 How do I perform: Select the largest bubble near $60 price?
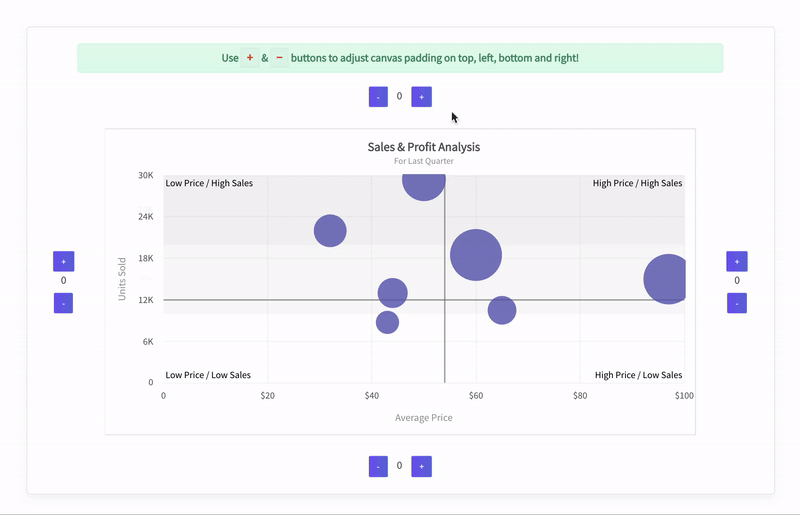coord(476,255)
